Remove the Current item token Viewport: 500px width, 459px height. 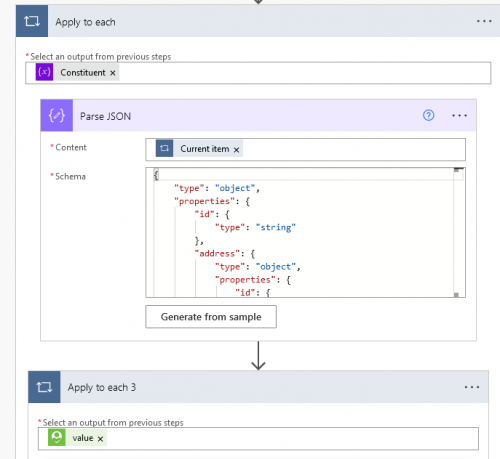tap(236, 150)
